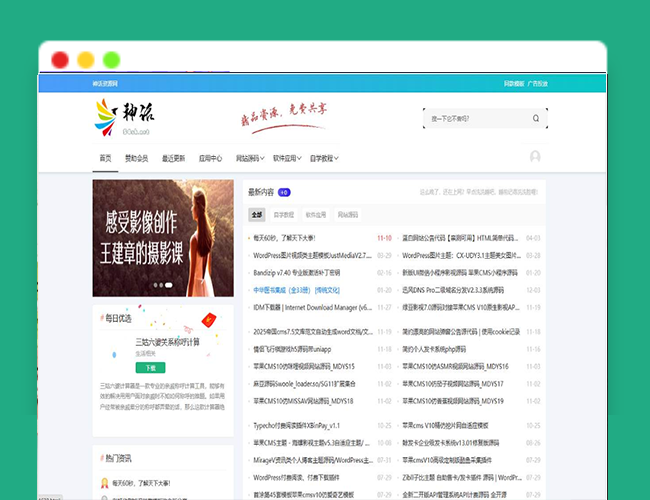Click the yellow minimize dot of browser window
Viewport: 650px width, 500px height.
(86, 60)
